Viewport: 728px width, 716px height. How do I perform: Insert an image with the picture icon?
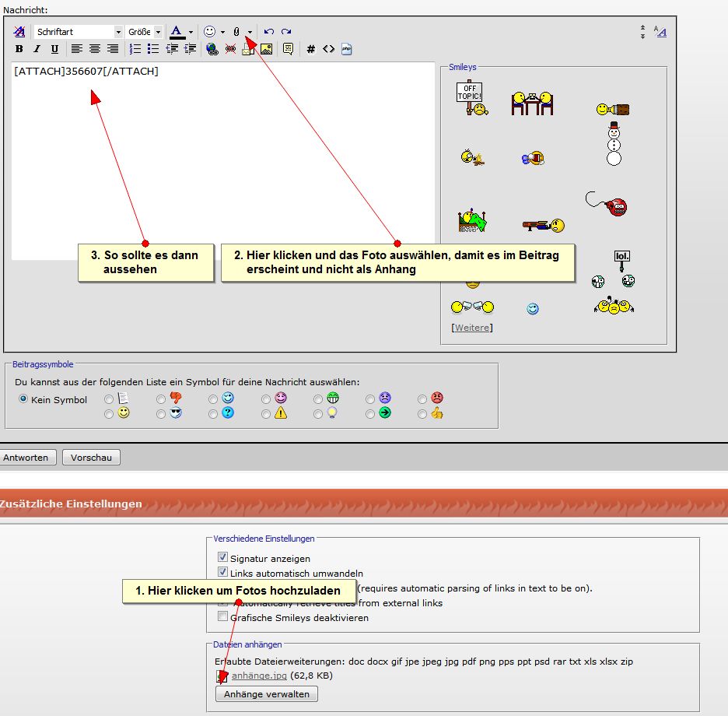pyautogui.click(x=267, y=49)
